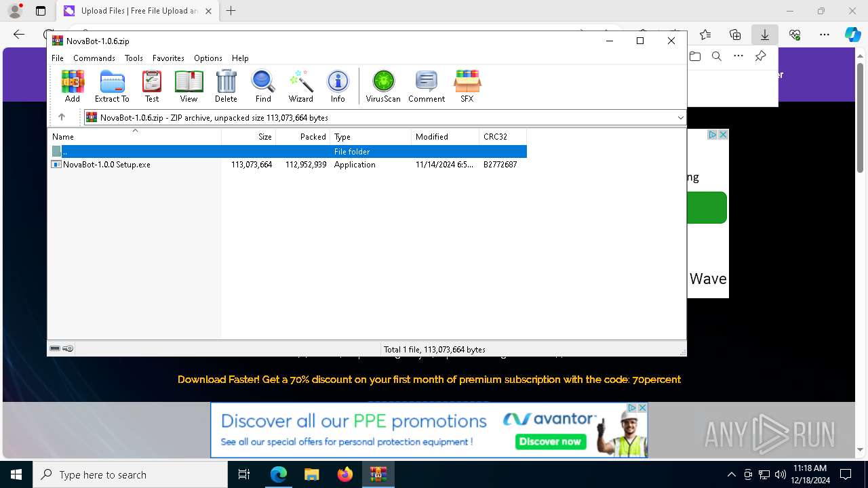Click the Test archive icon
The height and width of the screenshot is (488, 868).
(152, 86)
